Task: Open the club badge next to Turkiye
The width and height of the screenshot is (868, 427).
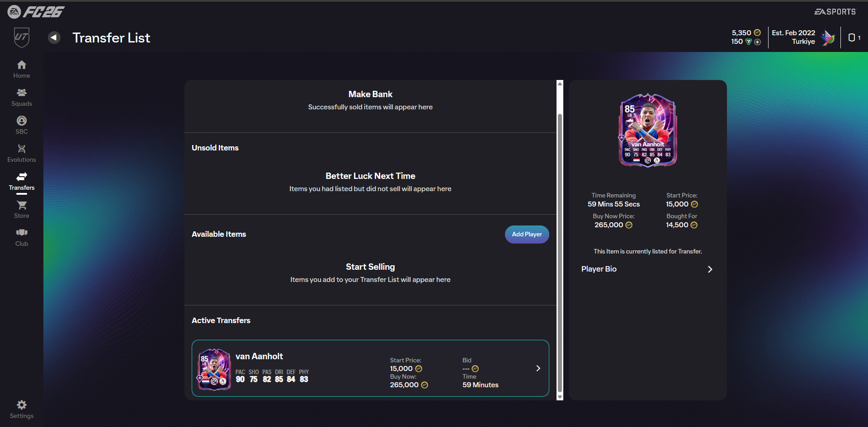Action: click(828, 38)
